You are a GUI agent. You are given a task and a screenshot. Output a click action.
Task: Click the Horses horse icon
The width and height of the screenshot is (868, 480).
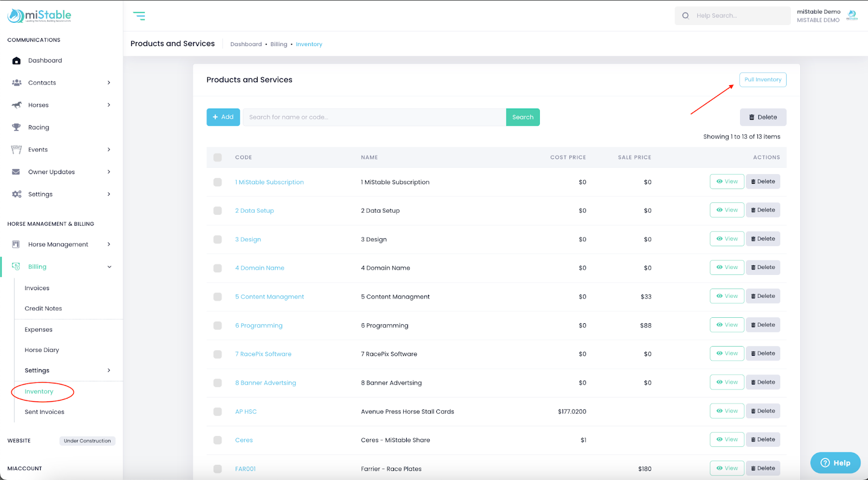point(16,105)
